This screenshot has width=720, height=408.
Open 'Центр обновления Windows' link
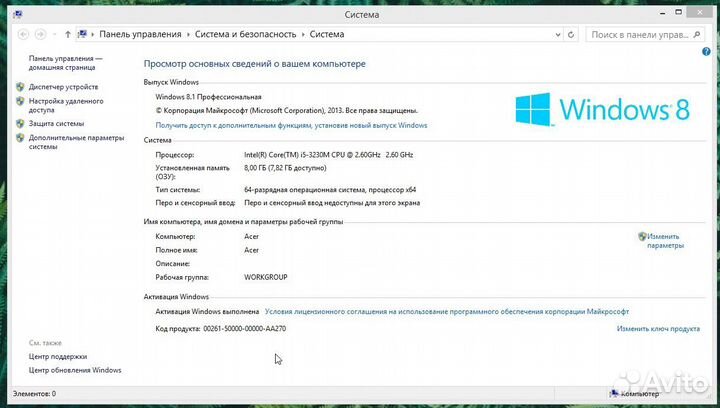click(x=75, y=370)
